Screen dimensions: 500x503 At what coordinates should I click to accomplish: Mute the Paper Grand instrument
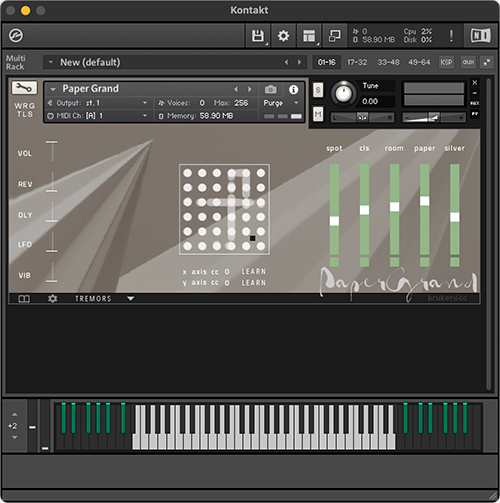[318, 115]
